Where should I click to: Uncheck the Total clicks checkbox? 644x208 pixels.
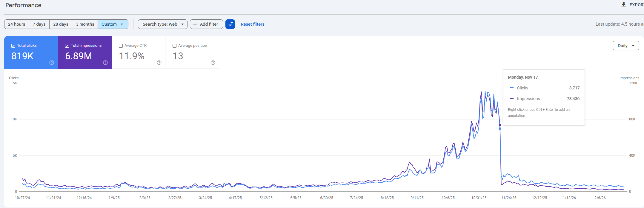[x=13, y=46]
